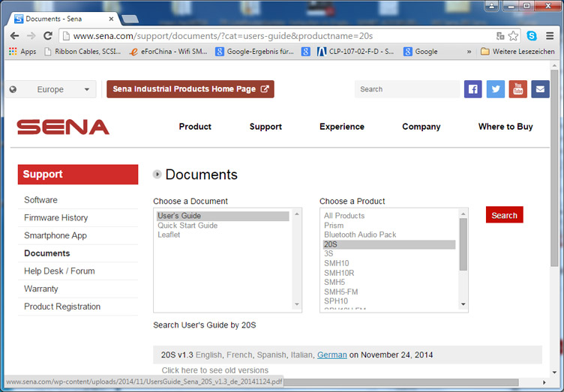Screen dimensions: 564x392
Task: Open the Experience menu
Action: [x=342, y=127]
